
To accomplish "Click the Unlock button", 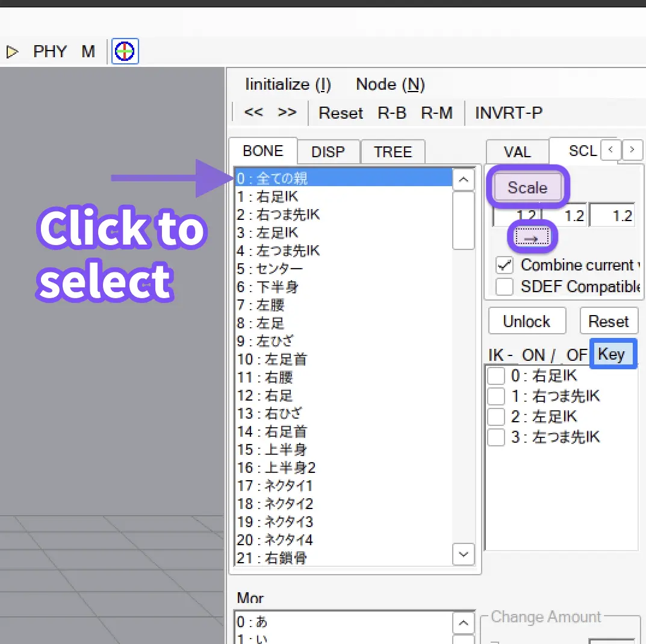I will point(527,320).
